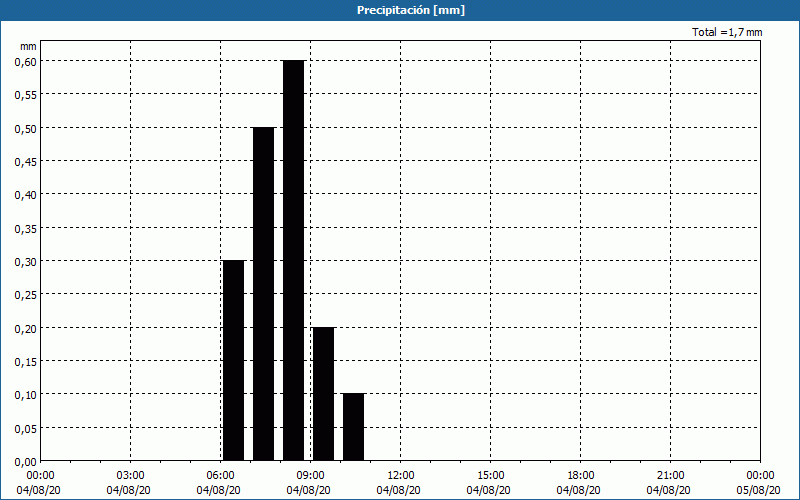Click the 05/08/20 date label
The height and width of the screenshot is (500, 800).
pos(759,490)
